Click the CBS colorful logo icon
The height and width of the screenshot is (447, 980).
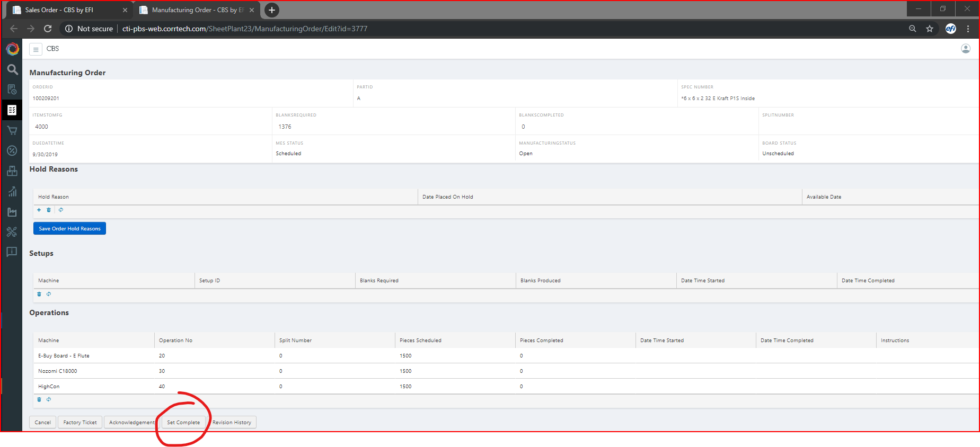click(x=12, y=49)
